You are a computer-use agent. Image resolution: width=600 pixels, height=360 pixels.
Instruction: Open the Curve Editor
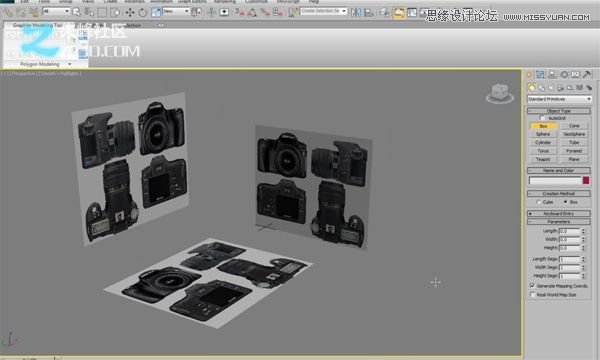[412, 12]
